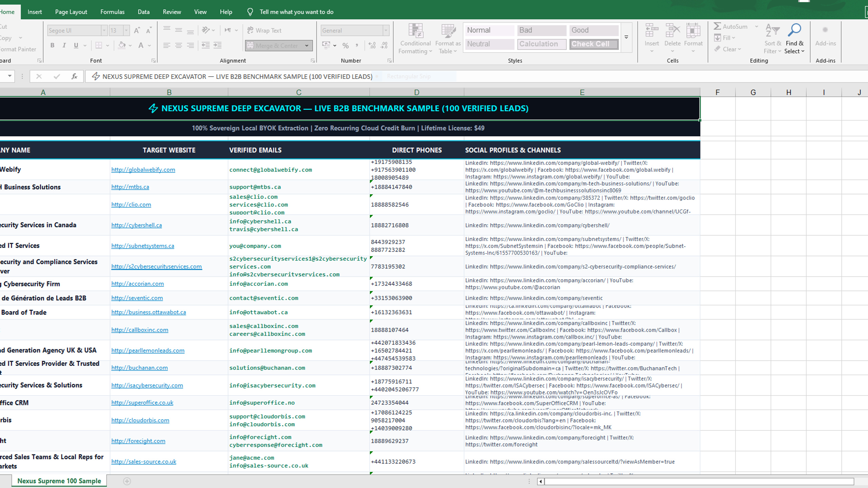Open Sort & Filter tool
Screen dimensions: 868x488
773,38
